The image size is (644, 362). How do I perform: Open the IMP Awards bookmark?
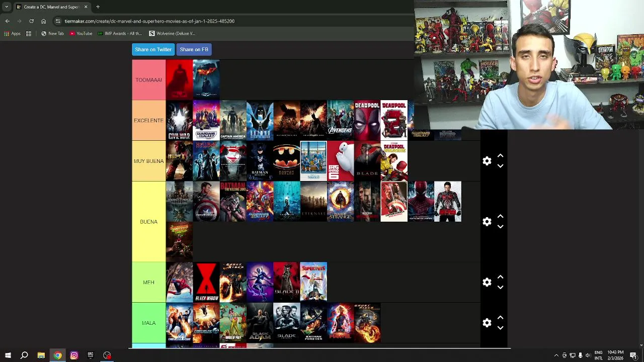click(x=120, y=34)
